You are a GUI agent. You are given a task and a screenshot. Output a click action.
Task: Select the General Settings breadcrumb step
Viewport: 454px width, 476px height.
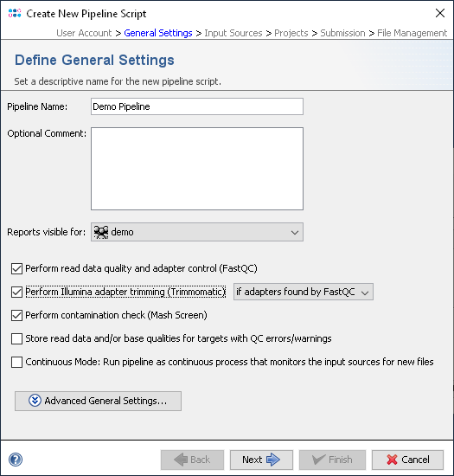click(x=158, y=33)
